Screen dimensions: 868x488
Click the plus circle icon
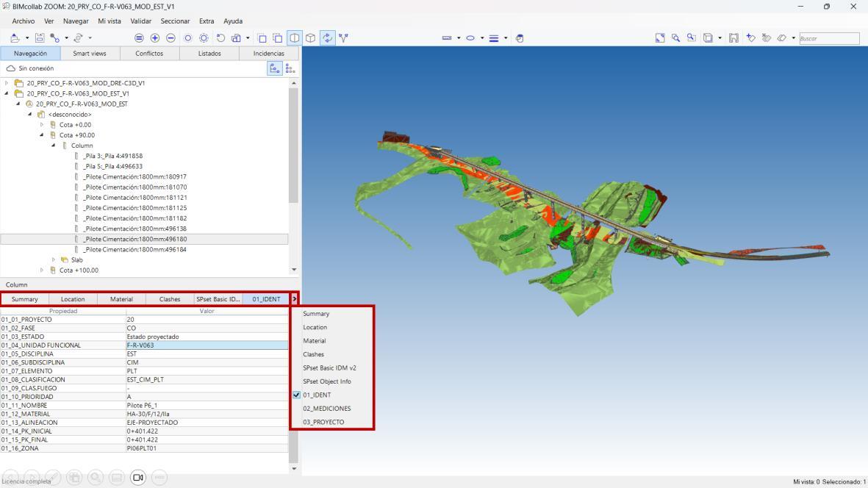pos(155,38)
